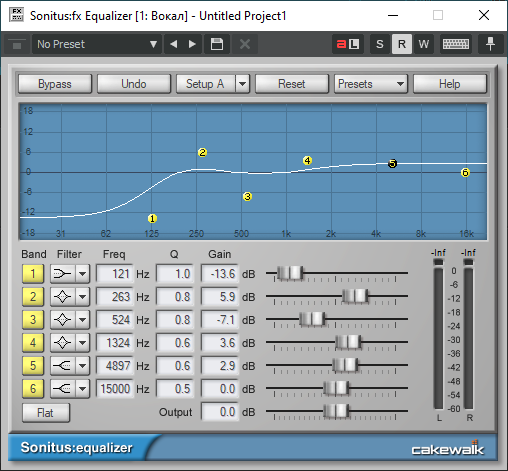The width and height of the screenshot is (508, 471).
Task: Toggle automation Write (W) button
Action: point(423,44)
